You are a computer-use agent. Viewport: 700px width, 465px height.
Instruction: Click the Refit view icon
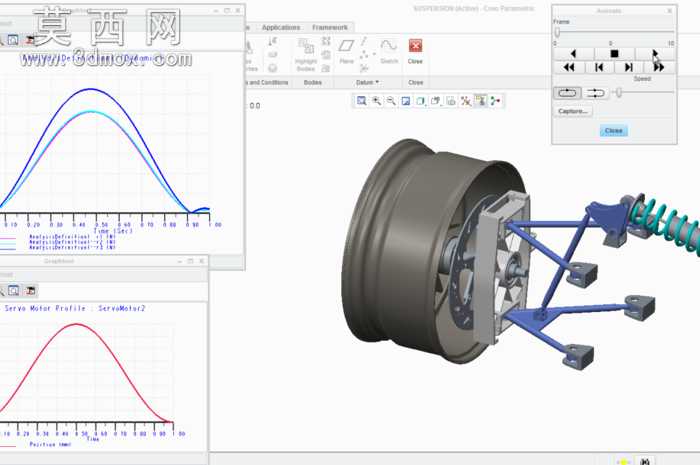(362, 101)
